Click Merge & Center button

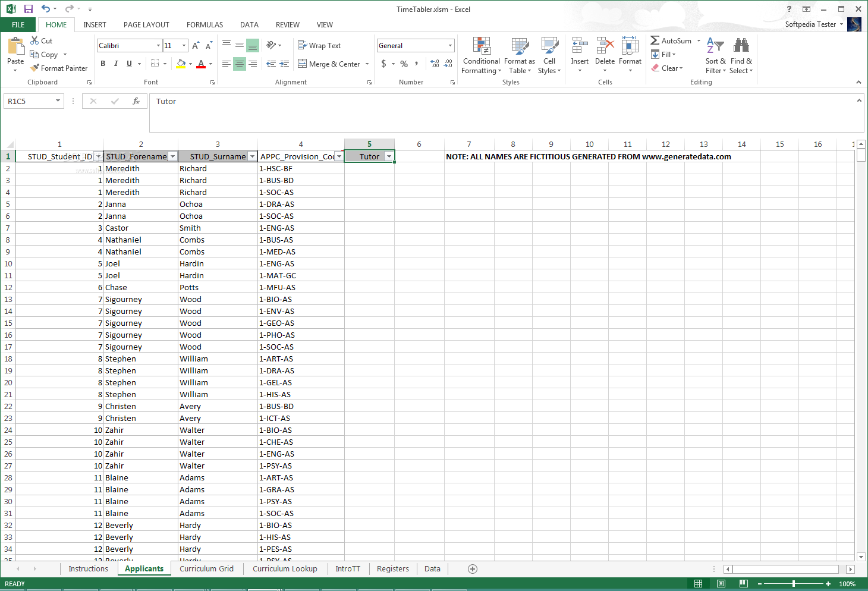pyautogui.click(x=329, y=64)
